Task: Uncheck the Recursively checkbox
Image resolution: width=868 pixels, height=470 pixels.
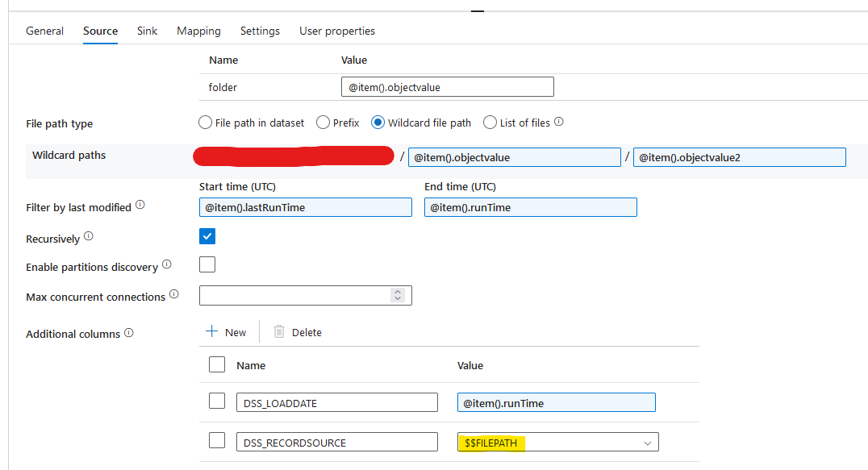Action: (207, 236)
